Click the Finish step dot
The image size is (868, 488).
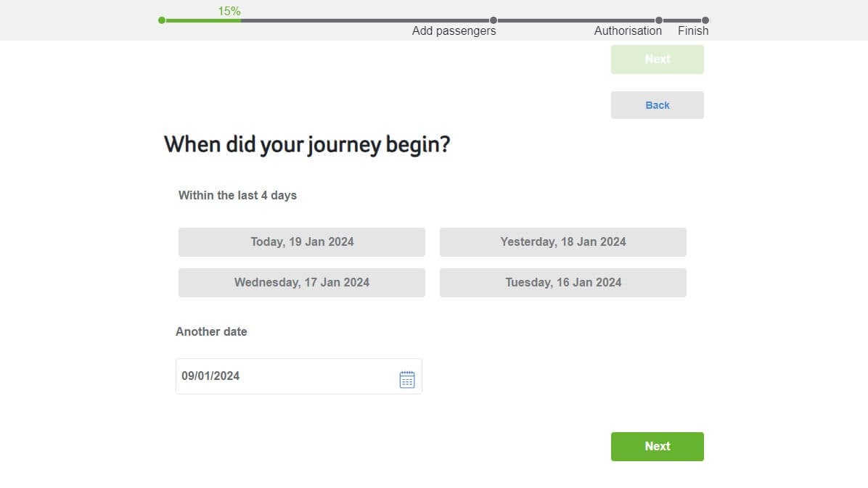[705, 20]
